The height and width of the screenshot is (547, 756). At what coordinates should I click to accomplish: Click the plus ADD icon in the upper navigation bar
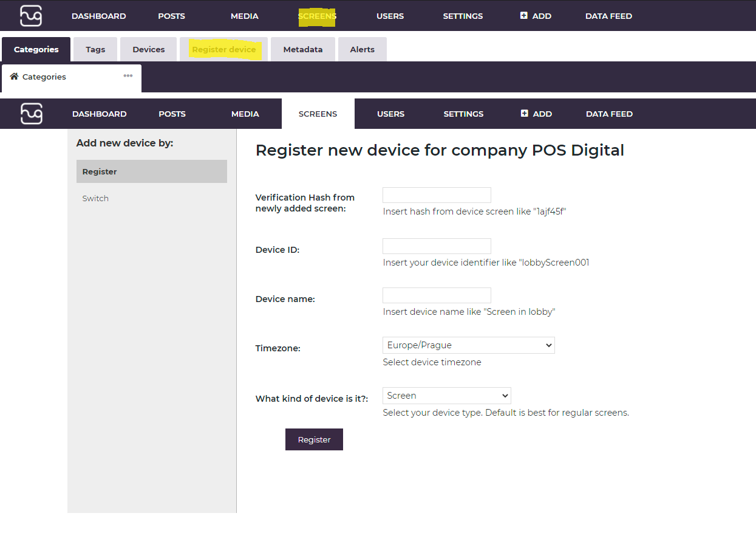coord(524,16)
